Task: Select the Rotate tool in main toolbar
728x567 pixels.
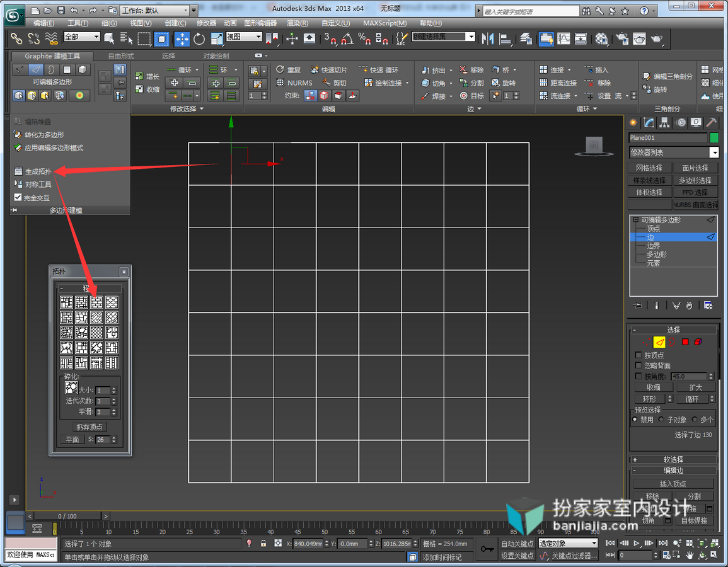Action: [199, 40]
